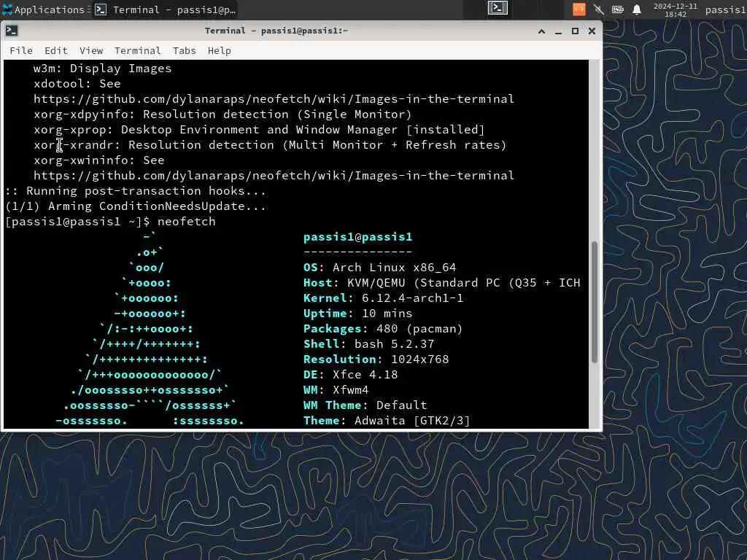Click the 'Resolution: 1024x768' line

click(x=376, y=359)
